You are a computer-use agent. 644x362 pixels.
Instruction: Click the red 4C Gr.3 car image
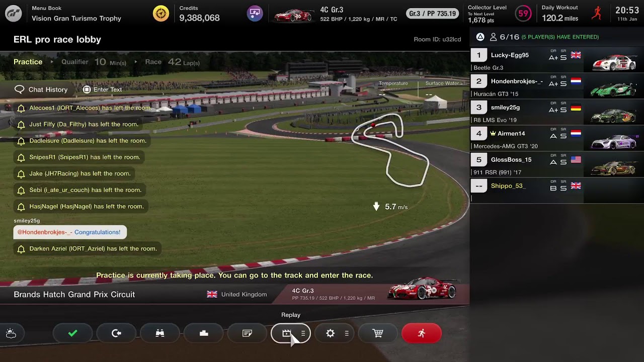point(423,289)
